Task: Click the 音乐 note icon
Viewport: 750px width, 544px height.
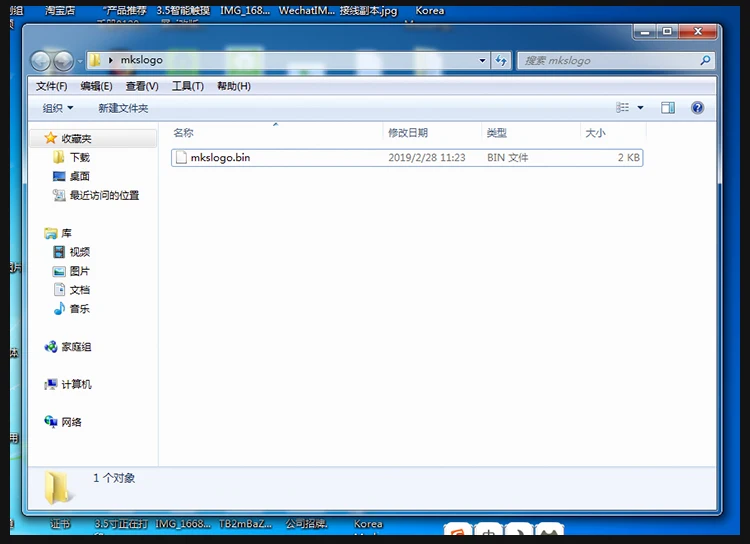Action: (59, 309)
